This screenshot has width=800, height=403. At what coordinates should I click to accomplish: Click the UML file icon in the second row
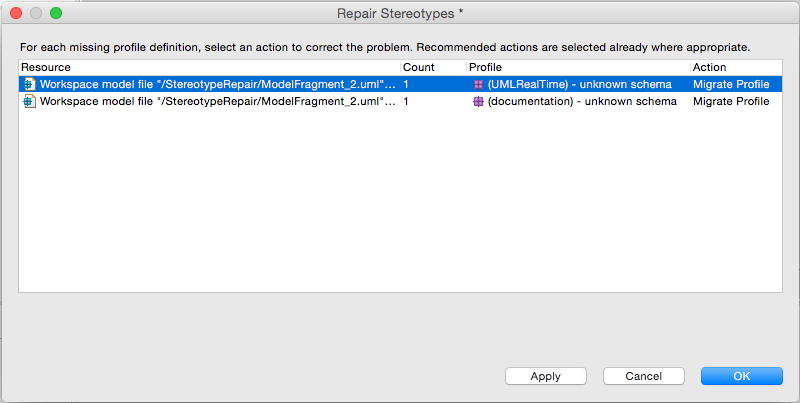(x=30, y=101)
